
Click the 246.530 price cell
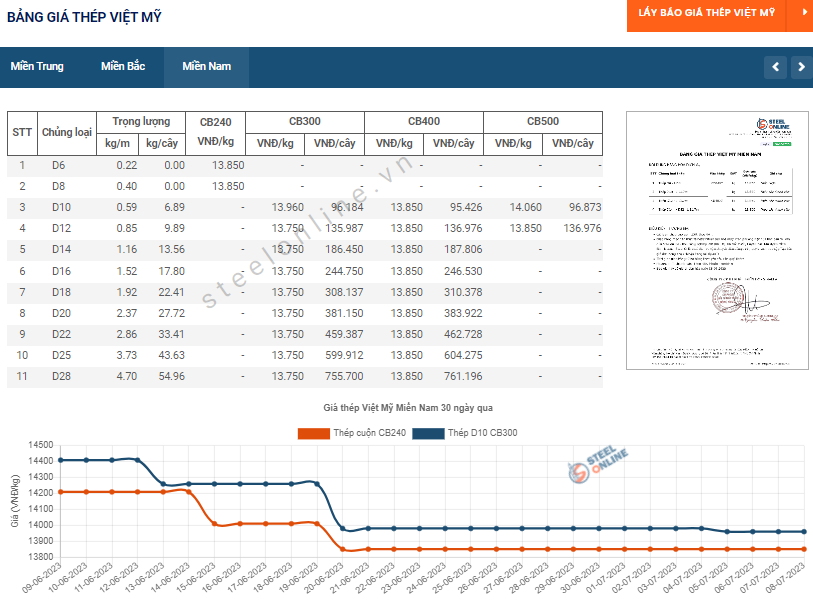pos(463,271)
